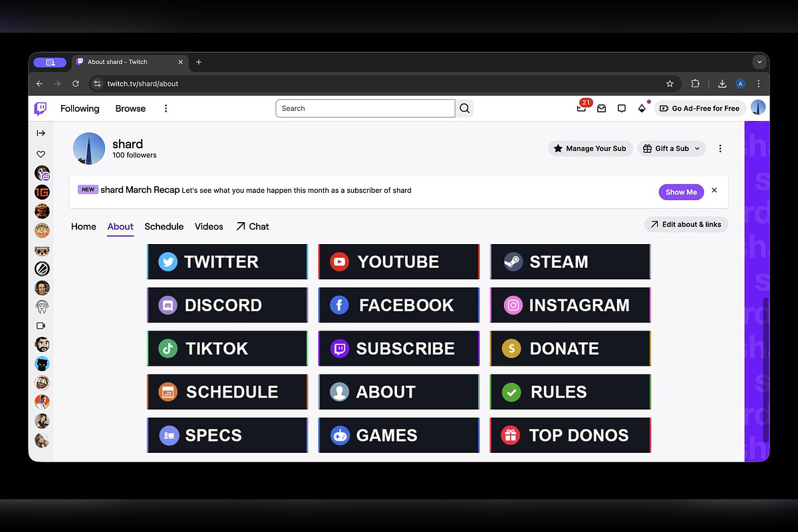The image size is (798, 532).
Task: Open Chrome three-dot menu
Action: [759, 84]
